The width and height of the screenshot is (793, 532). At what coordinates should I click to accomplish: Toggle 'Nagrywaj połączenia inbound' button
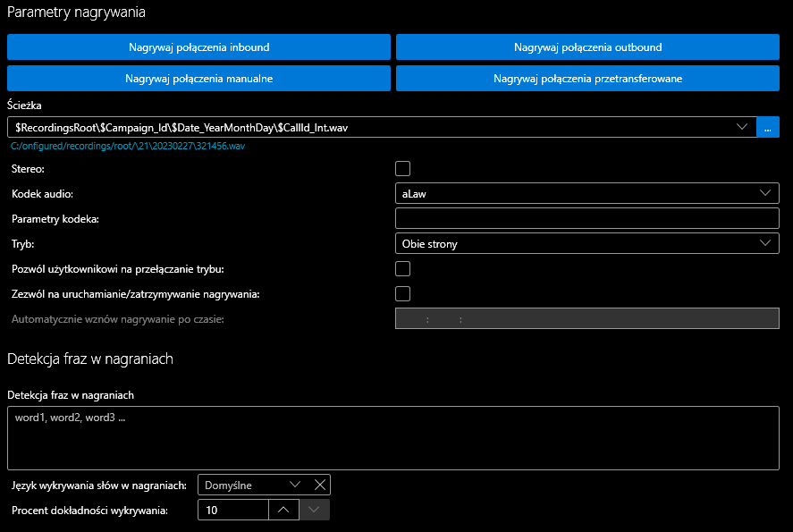tap(198, 46)
